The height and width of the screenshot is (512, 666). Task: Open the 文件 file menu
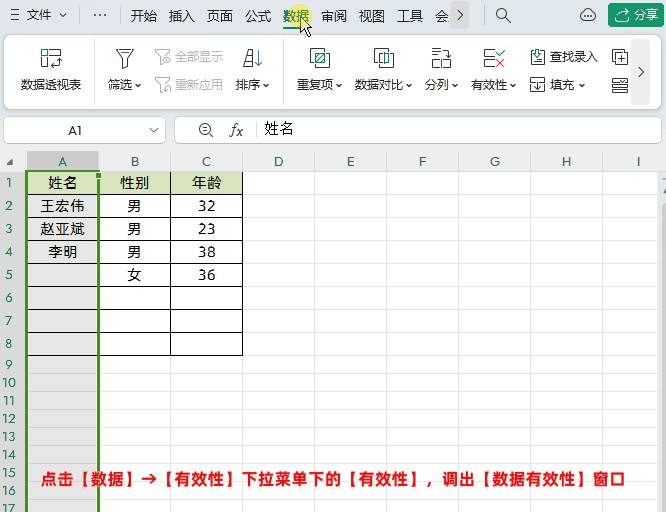[x=39, y=16]
